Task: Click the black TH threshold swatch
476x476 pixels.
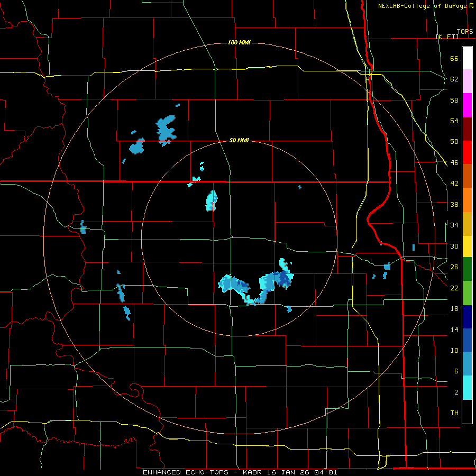Action: (x=467, y=411)
